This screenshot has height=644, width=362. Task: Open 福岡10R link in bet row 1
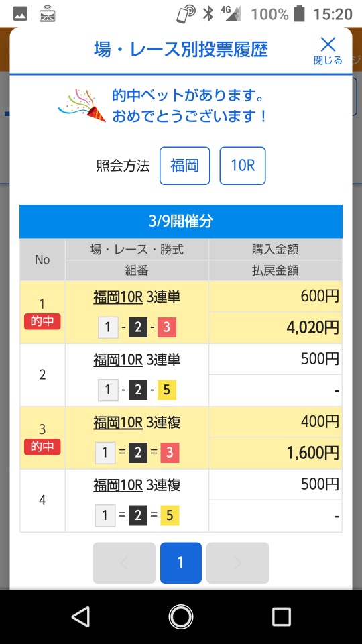(118, 297)
